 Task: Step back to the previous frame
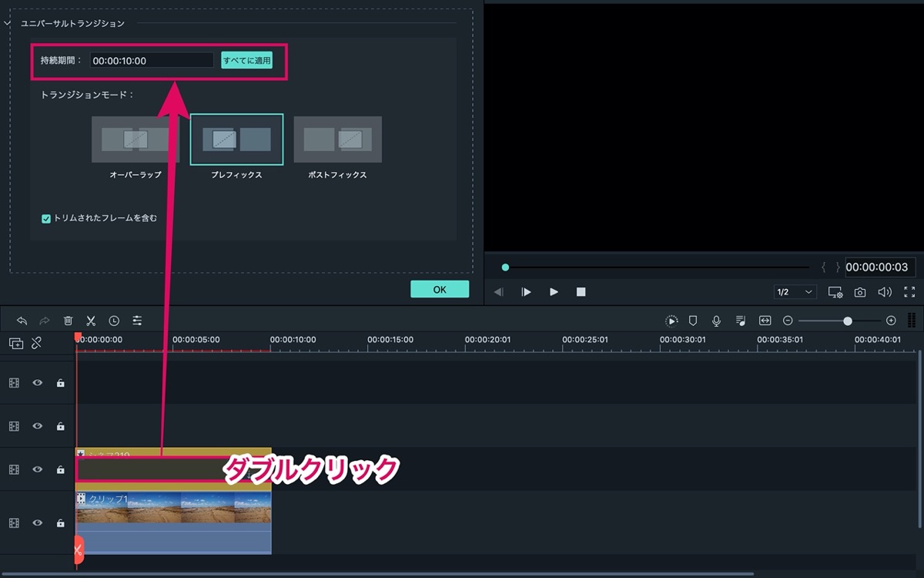(499, 292)
